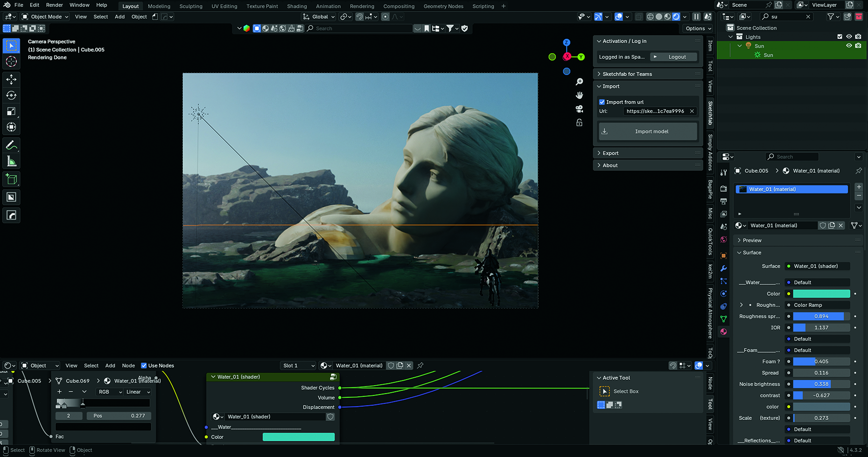Image resolution: width=868 pixels, height=457 pixels.
Task: Switch to the Shading workspace tab
Action: click(x=297, y=6)
